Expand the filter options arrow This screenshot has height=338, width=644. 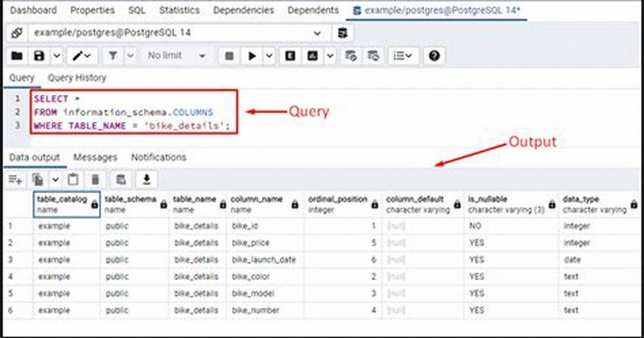[130, 56]
